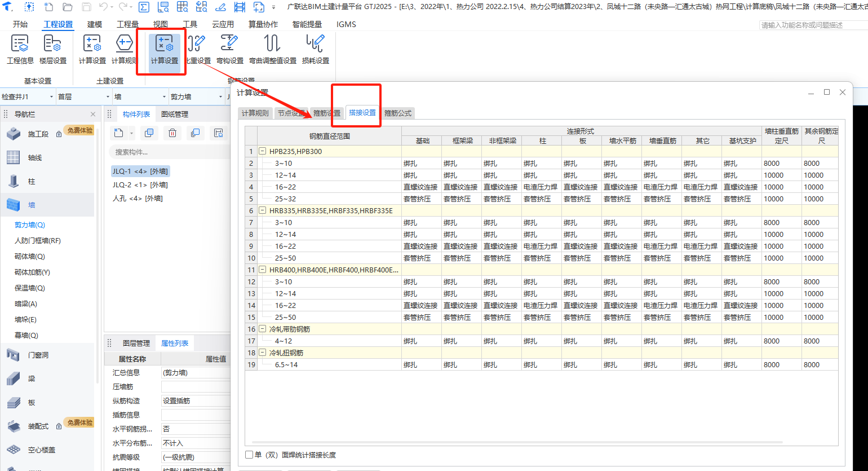Click the open folder icon in quick access toolbar
The height and width of the screenshot is (471, 868).
[x=68, y=7]
